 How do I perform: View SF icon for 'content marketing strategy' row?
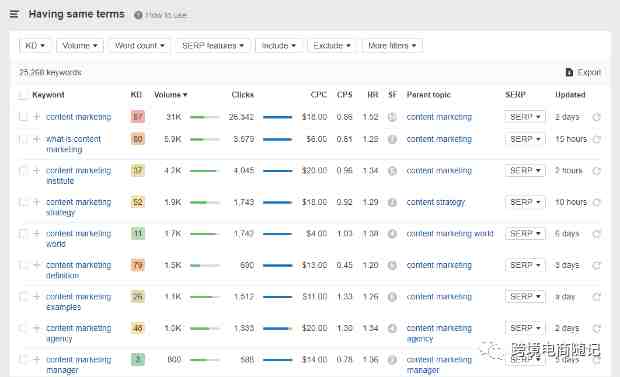(x=392, y=203)
